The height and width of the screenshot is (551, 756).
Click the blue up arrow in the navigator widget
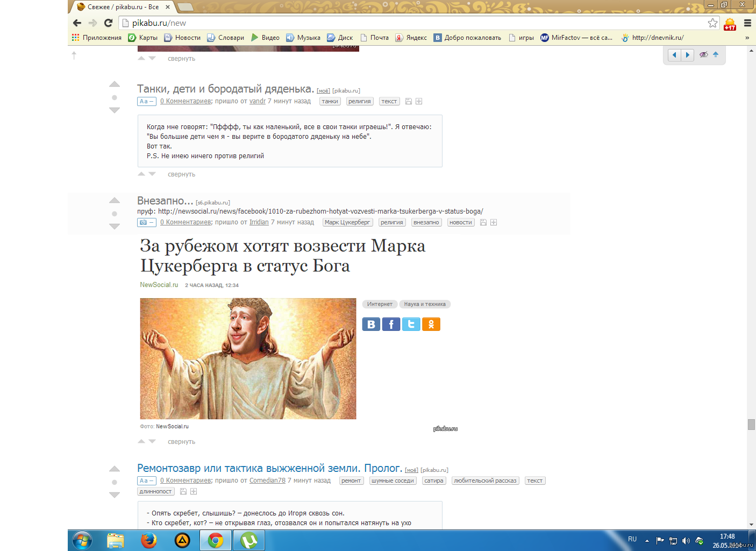click(x=716, y=54)
